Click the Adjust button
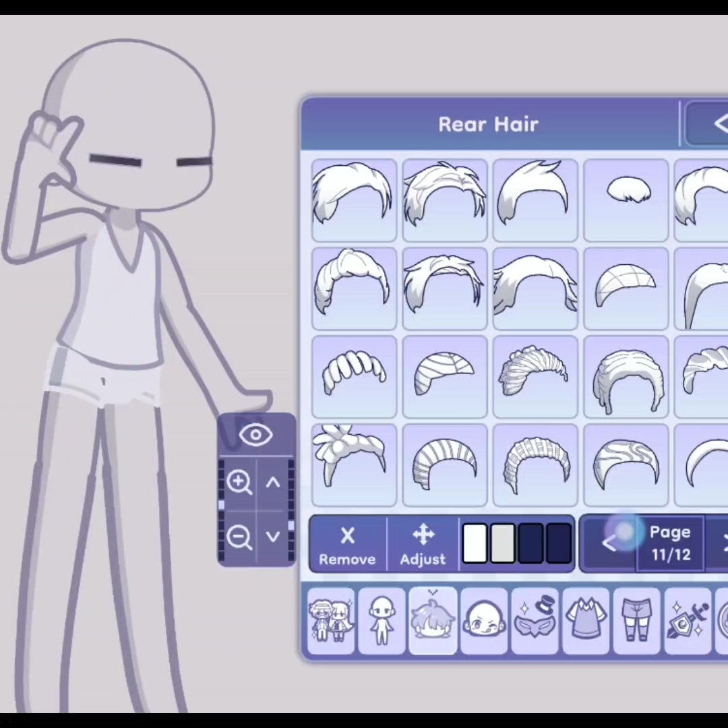 coord(423,545)
